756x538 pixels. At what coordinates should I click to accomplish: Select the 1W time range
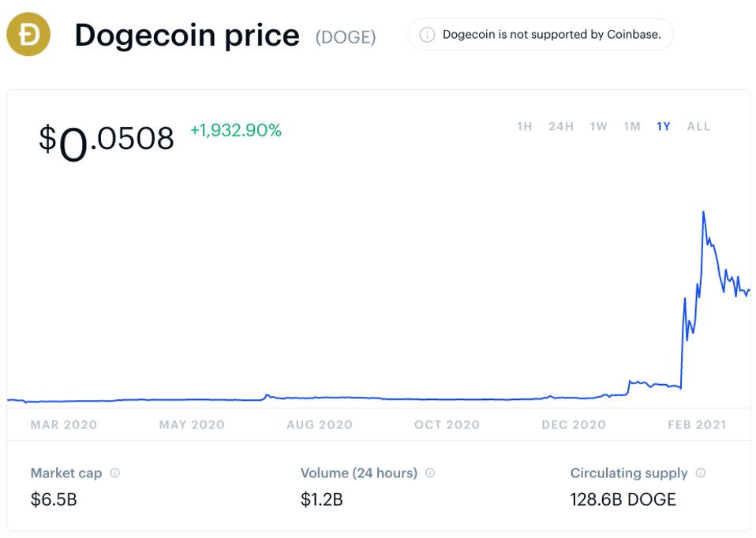[x=598, y=126]
